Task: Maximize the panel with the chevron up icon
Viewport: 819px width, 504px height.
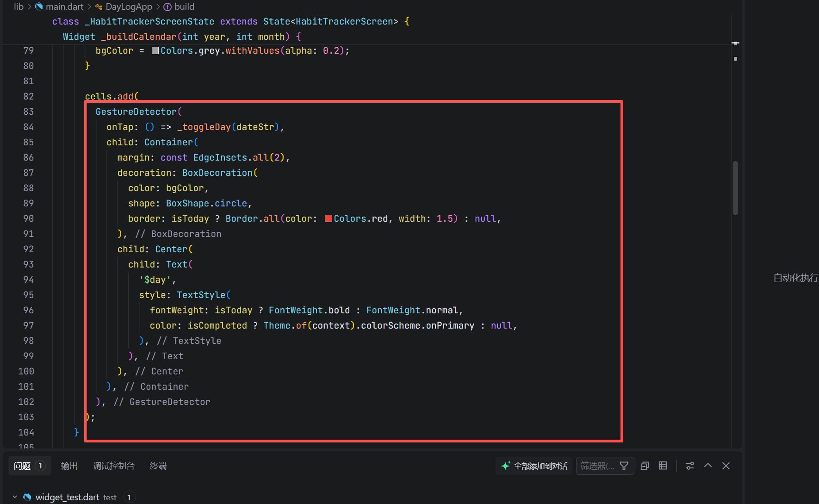Action: 708,466
